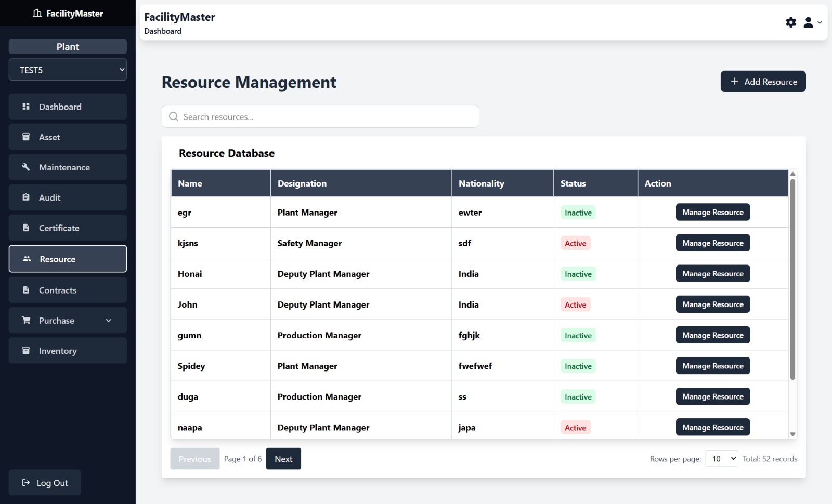Open the Audit clipboard icon
The width and height of the screenshot is (832, 504).
(x=25, y=197)
